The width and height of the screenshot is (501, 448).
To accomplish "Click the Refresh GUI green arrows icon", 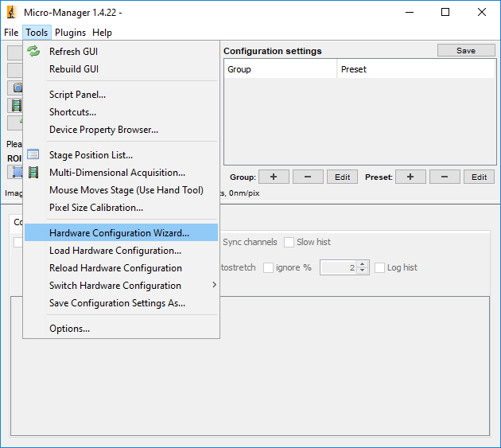I will click(x=33, y=52).
